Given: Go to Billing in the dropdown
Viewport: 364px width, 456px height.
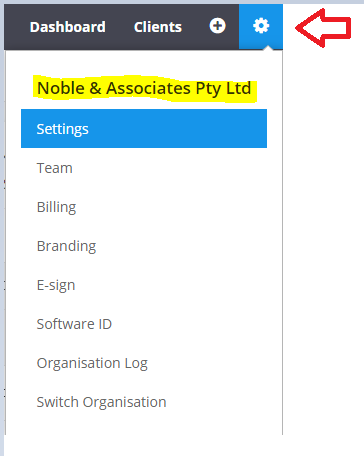Looking at the screenshot, I should click(x=56, y=207).
